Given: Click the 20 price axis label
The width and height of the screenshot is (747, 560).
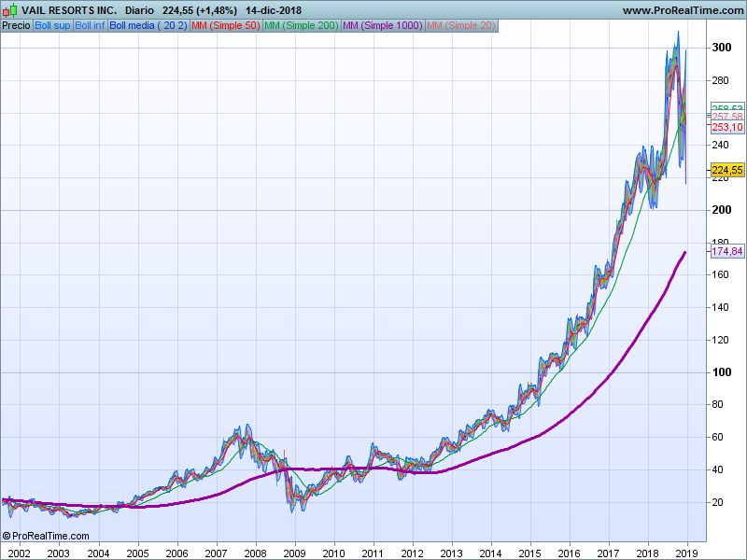Looking at the screenshot, I should pyautogui.click(x=717, y=502).
